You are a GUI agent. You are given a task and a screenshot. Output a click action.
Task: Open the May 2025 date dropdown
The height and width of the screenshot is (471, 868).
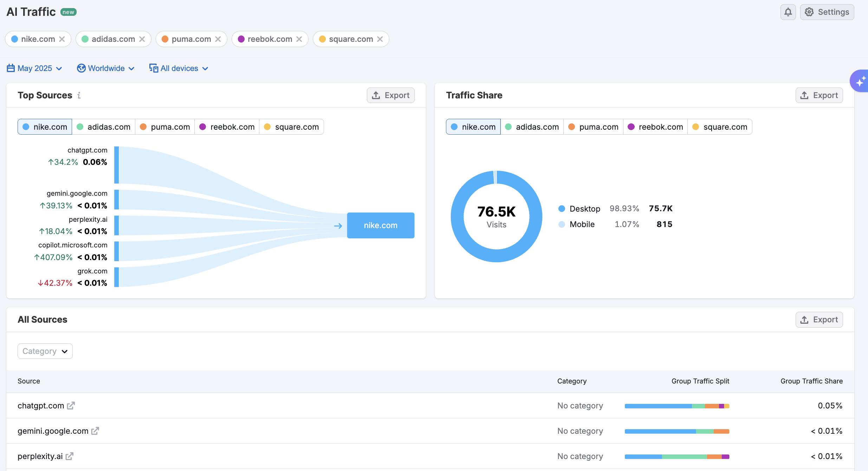pyautogui.click(x=34, y=68)
